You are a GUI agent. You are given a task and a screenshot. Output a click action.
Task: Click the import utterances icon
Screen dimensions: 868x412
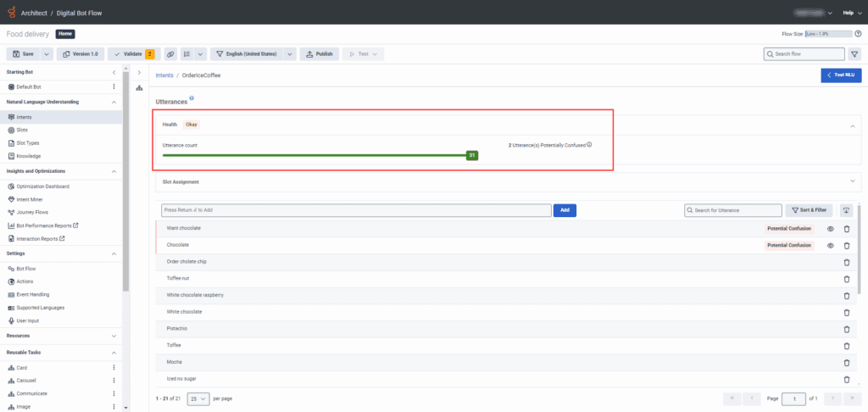846,210
